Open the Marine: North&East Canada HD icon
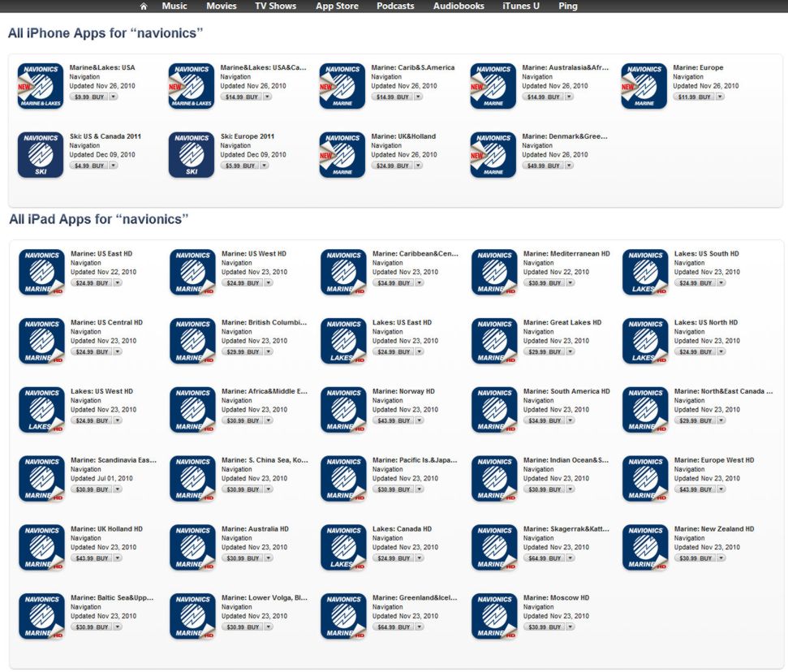 tap(645, 410)
